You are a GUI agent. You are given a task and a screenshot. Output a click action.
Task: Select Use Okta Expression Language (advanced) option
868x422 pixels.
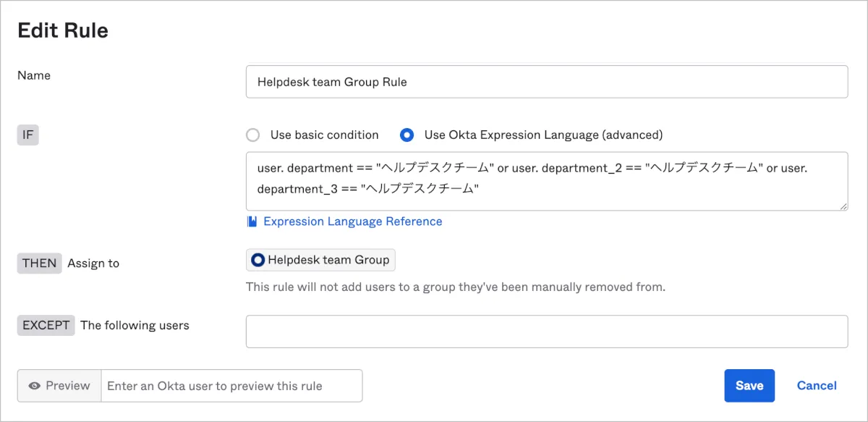pos(407,135)
